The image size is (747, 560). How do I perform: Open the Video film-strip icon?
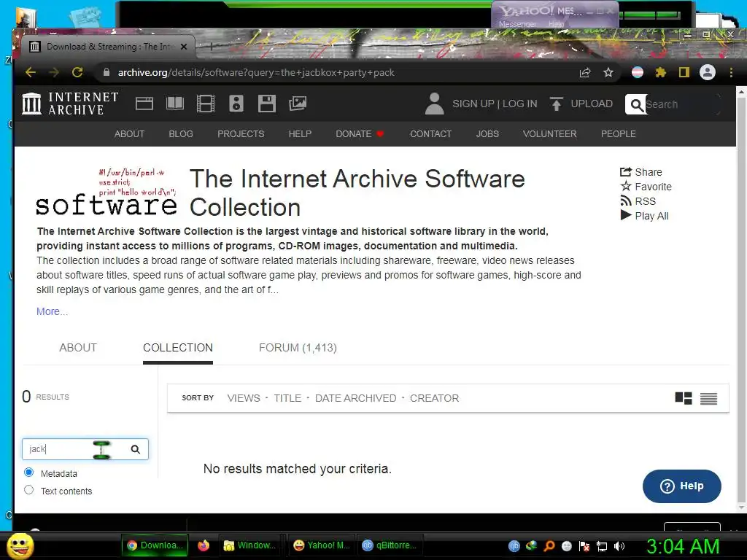205,104
